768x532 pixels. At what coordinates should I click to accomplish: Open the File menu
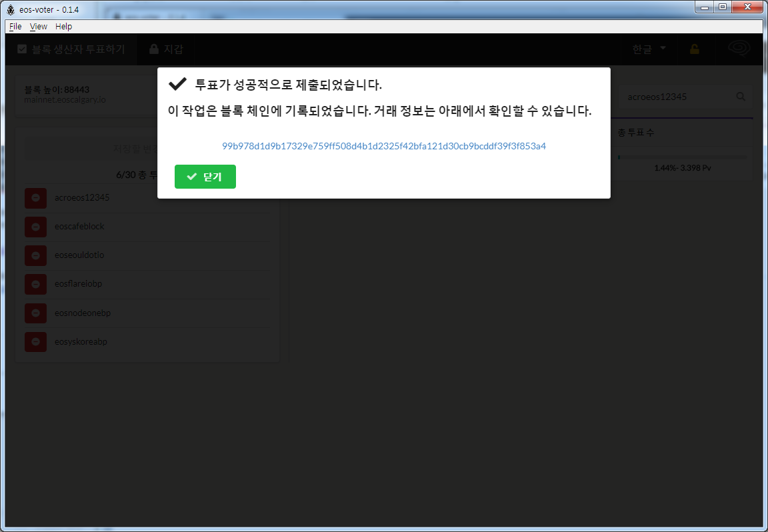pyautogui.click(x=15, y=27)
